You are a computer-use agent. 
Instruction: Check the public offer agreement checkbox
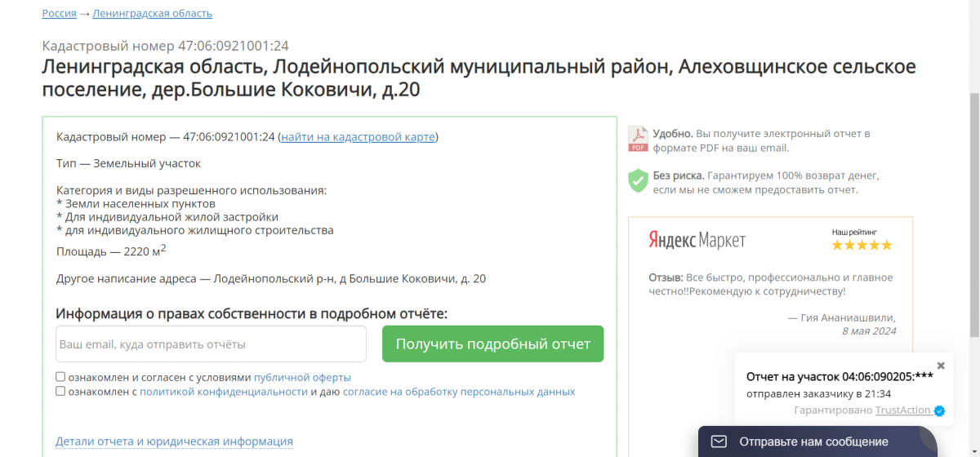pos(60,377)
